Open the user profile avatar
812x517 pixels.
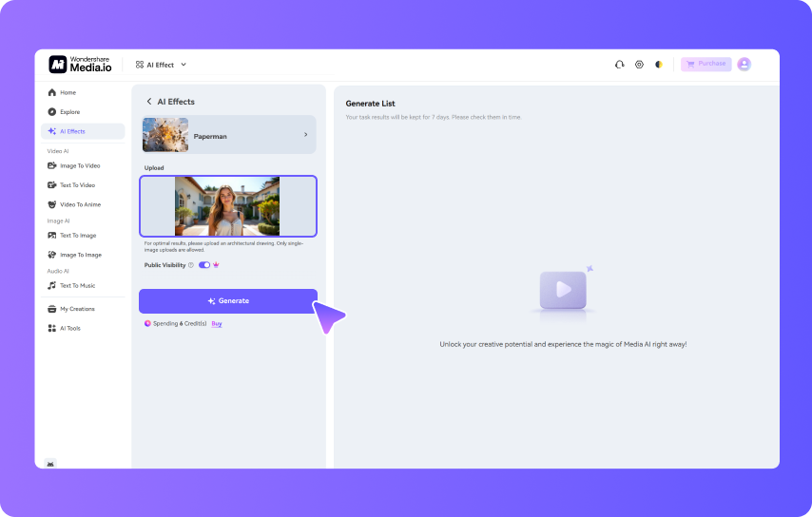tap(744, 65)
